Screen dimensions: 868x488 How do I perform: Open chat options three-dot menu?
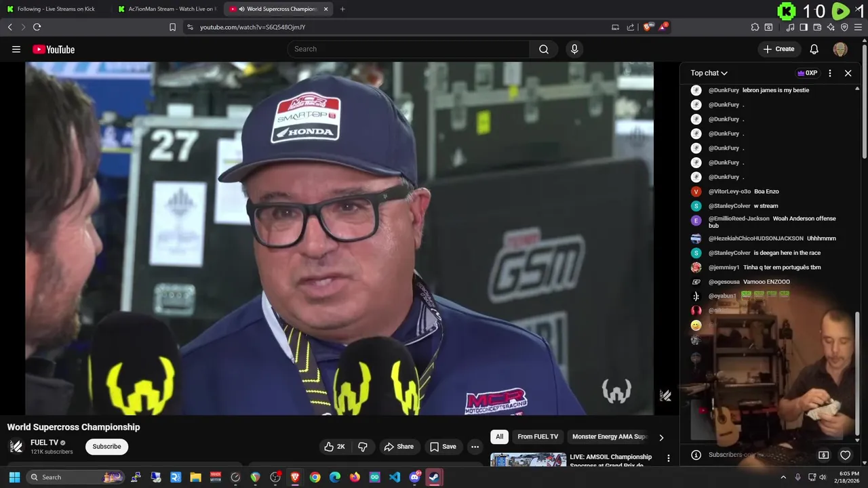point(830,73)
